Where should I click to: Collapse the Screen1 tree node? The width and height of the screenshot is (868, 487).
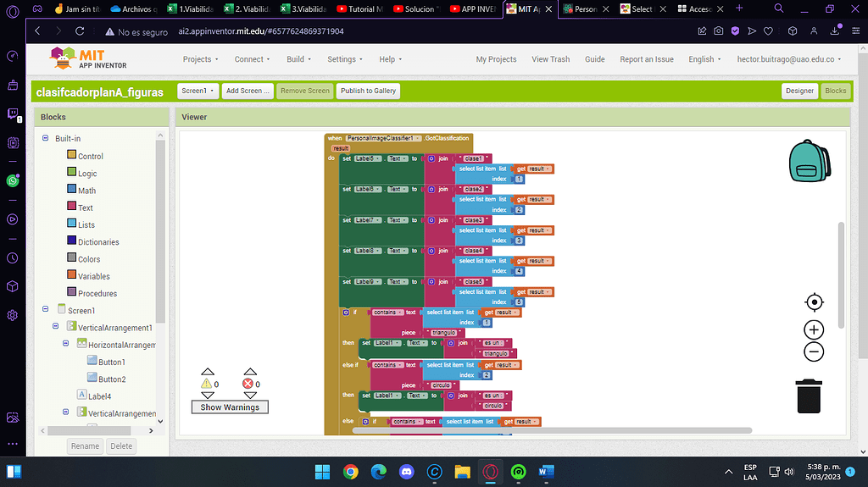(x=46, y=310)
